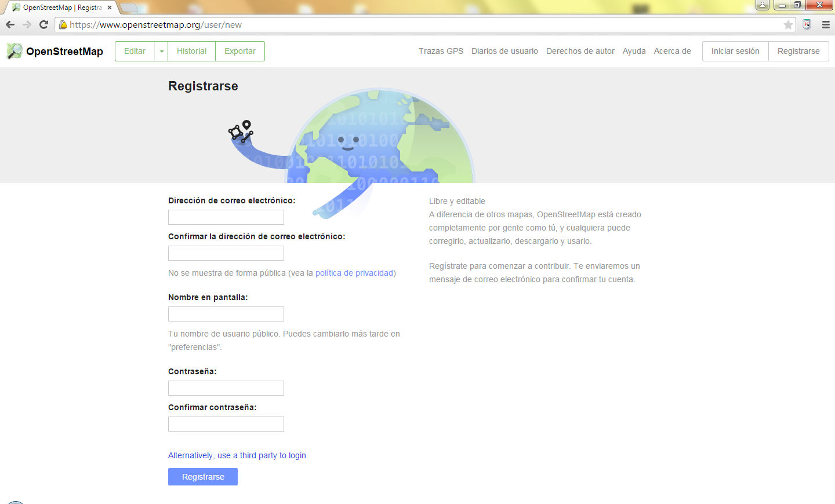Click the 'Registrarse' page heading
835x504 pixels.
click(203, 86)
